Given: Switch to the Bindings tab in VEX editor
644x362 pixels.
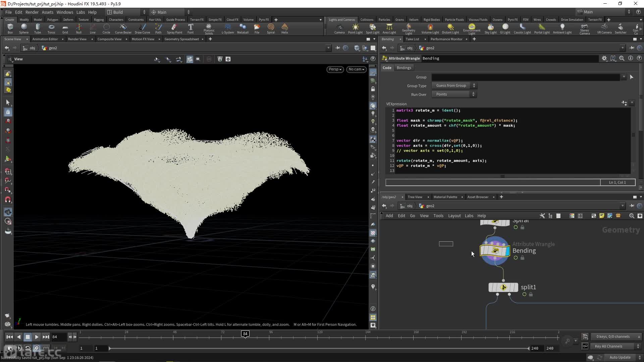Looking at the screenshot, I should click(404, 67).
